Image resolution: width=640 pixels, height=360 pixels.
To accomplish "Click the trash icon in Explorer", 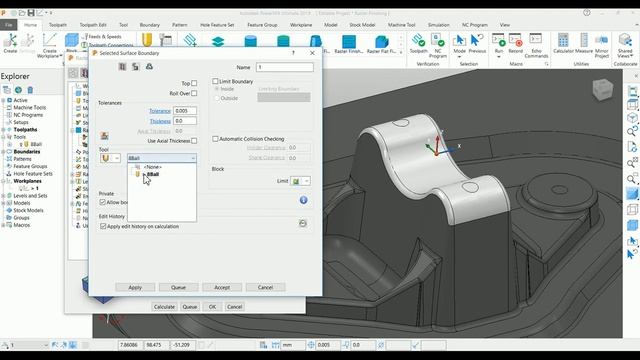I will point(30,90).
